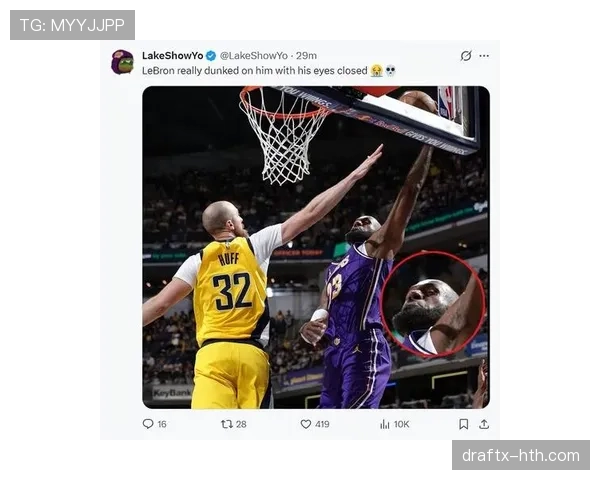The image size is (600, 480).
Task: Click the 10K views count
Action: (x=401, y=424)
